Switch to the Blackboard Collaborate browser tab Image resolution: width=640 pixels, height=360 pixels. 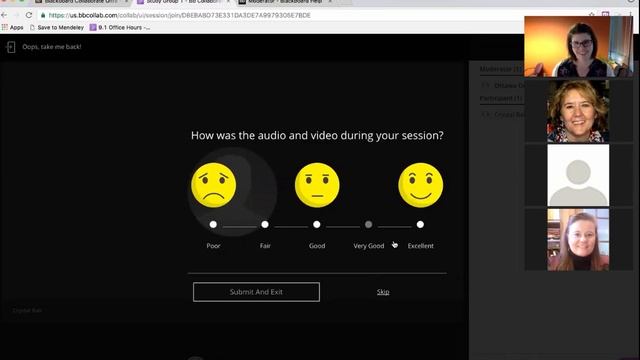[82, 2]
